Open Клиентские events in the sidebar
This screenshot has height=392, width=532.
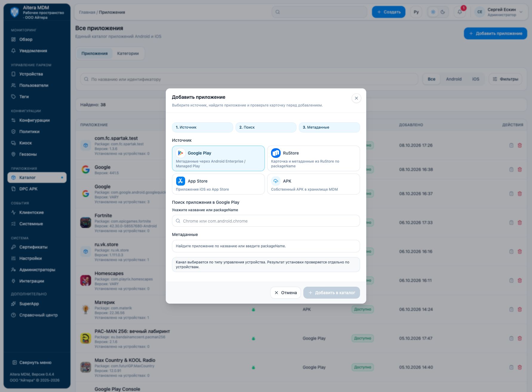pyautogui.click(x=37, y=212)
